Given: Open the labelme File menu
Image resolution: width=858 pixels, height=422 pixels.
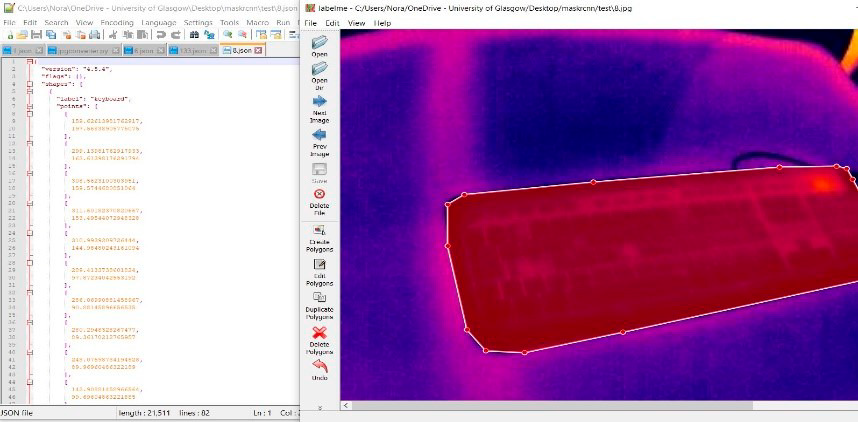Looking at the screenshot, I should (x=310, y=23).
